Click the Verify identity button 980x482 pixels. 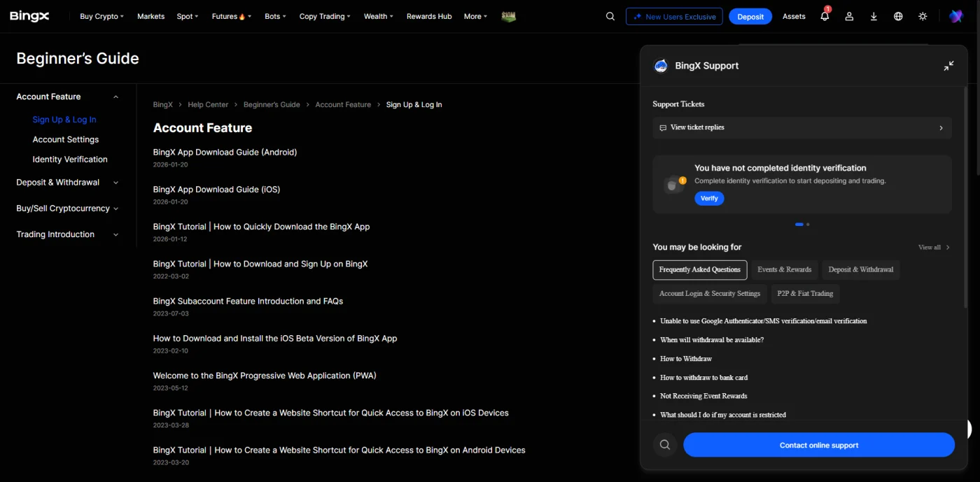(709, 198)
